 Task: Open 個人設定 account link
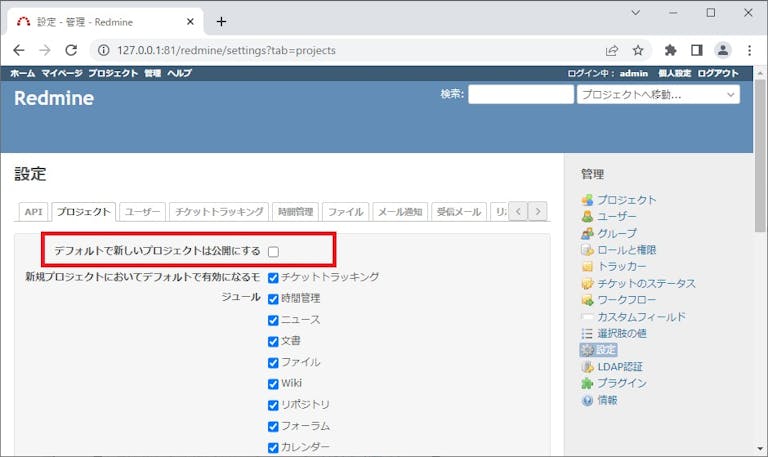tap(674, 73)
